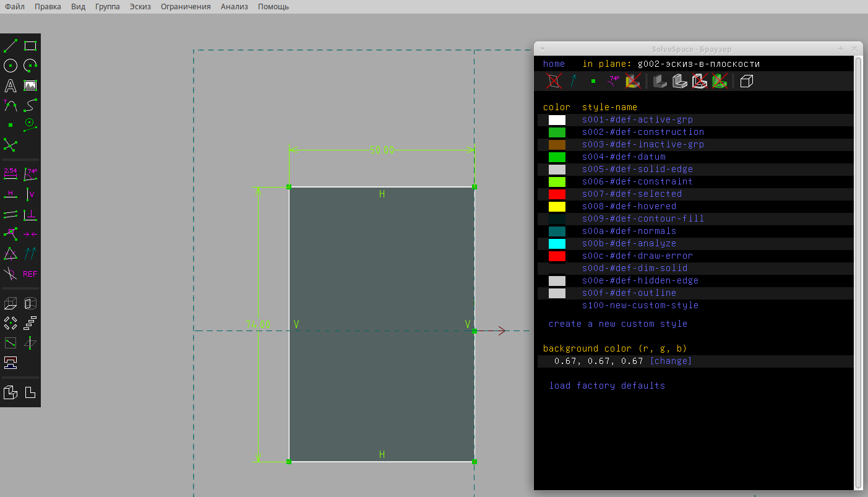Apply horizontal constraint tool
Image resolution: width=868 pixels, height=497 pixels.
(x=11, y=194)
